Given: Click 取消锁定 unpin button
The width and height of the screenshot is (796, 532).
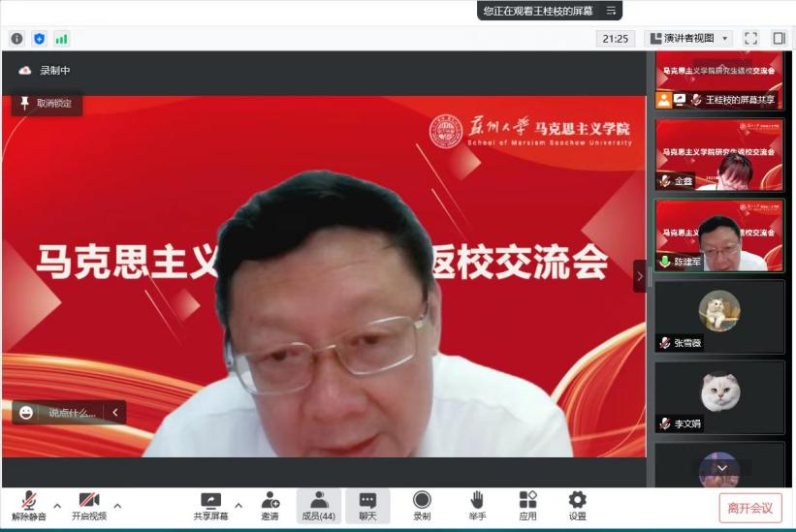Looking at the screenshot, I should point(47,104).
